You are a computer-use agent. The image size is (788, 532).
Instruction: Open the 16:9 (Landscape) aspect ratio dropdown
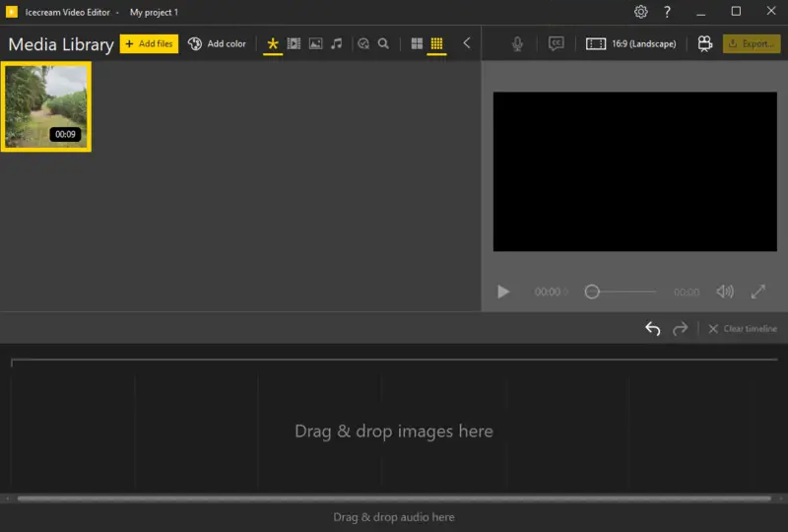click(x=630, y=44)
